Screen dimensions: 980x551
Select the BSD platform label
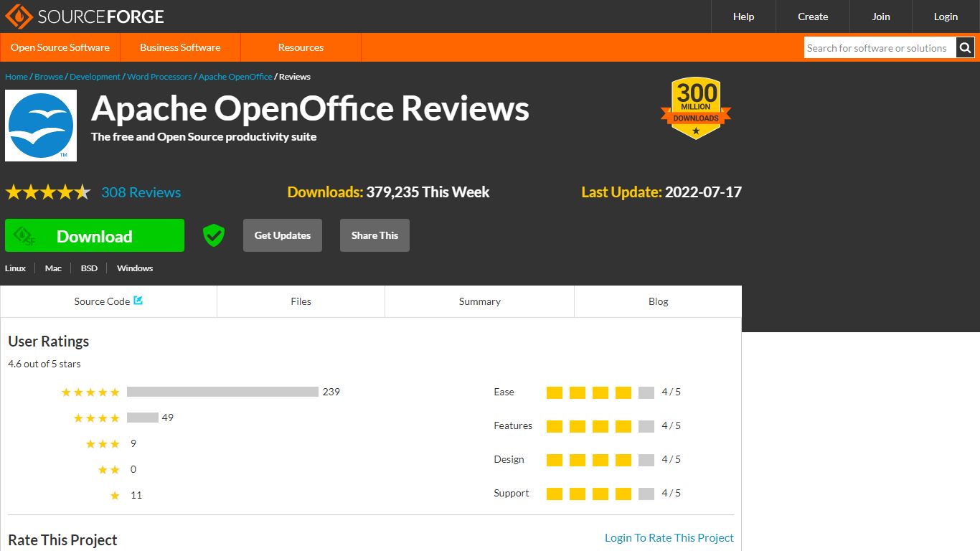pos(89,268)
